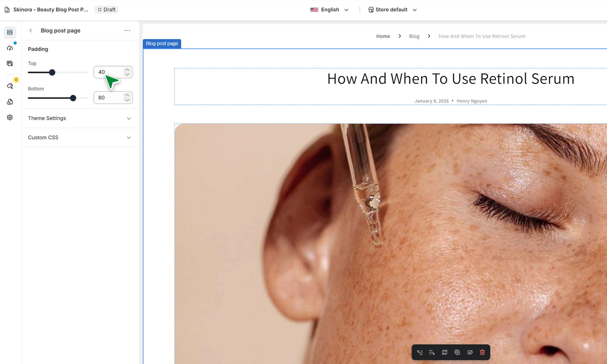Open the three-dots menu for Blog post page
Viewport: 607px width, 364px height.
(x=127, y=31)
